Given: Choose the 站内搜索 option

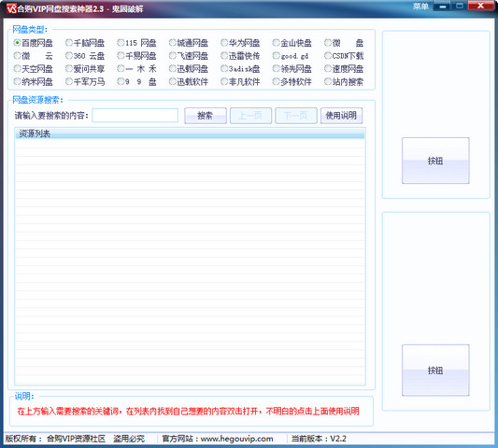Looking at the screenshot, I should pos(344,82).
